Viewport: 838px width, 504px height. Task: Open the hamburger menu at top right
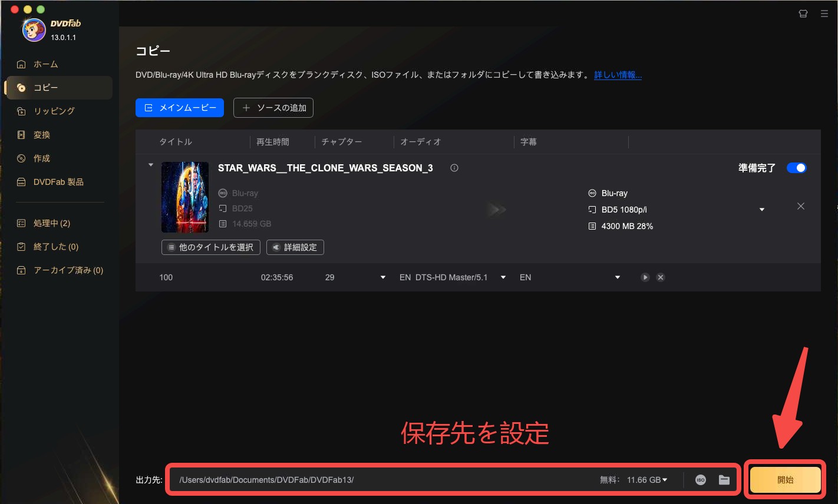tap(824, 14)
